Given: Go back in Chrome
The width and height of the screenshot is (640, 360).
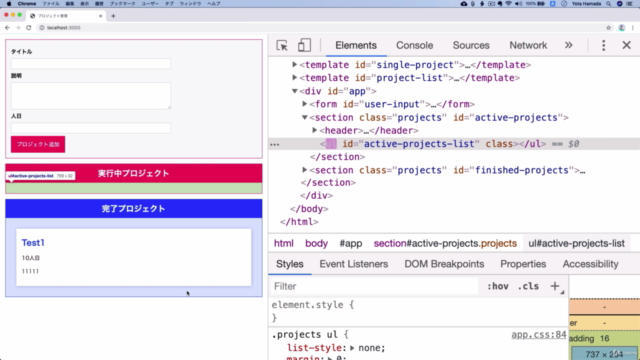Looking at the screenshot, I should (x=7, y=28).
